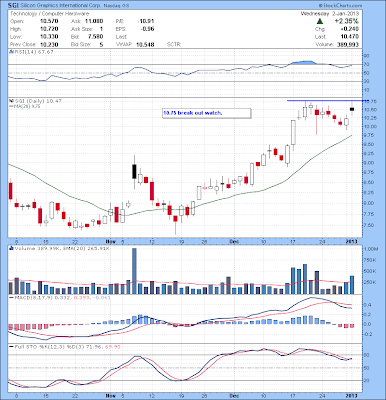The width and height of the screenshot is (386, 400).
Task: Click the tallest volume bar in November
Action: pos(134,271)
